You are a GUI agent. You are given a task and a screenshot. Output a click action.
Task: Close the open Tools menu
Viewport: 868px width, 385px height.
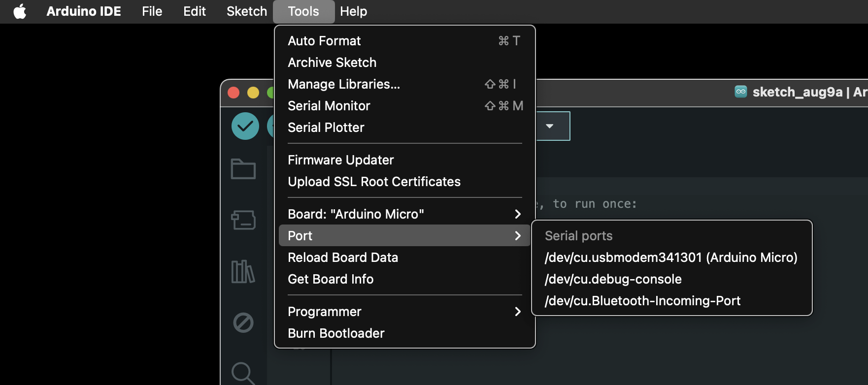click(x=303, y=11)
